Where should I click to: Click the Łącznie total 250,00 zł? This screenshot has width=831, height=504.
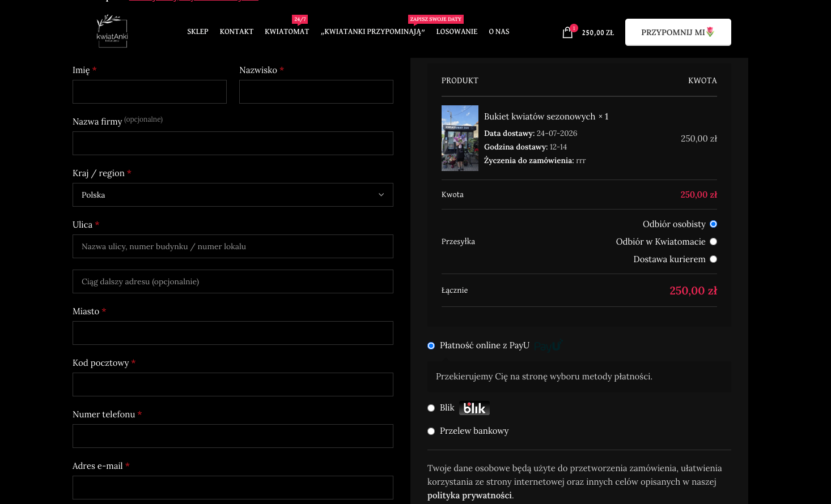click(x=693, y=291)
